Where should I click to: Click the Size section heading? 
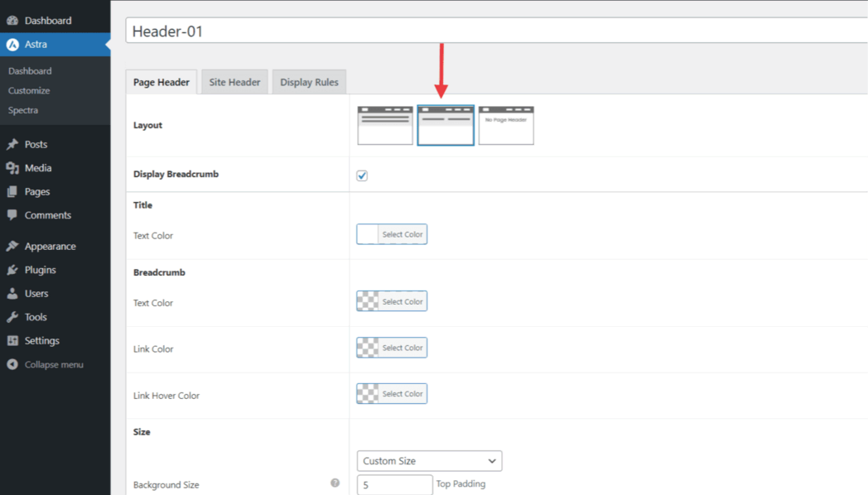142,432
